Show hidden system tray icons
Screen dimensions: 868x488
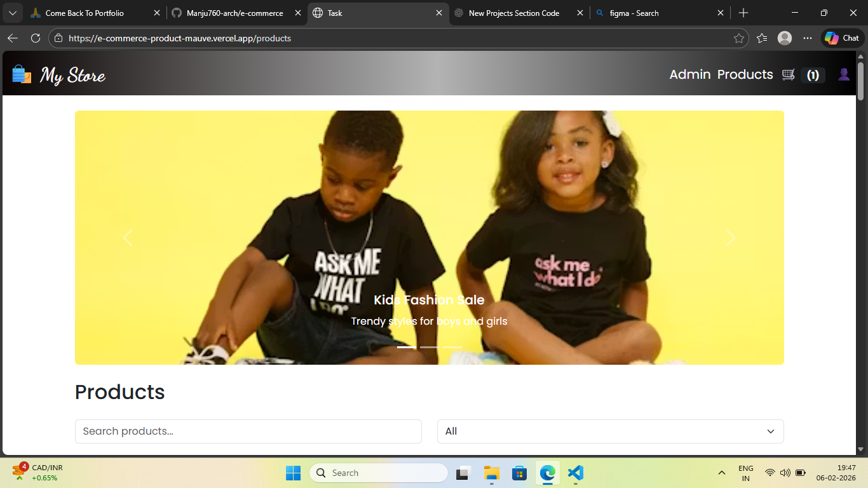coord(721,473)
